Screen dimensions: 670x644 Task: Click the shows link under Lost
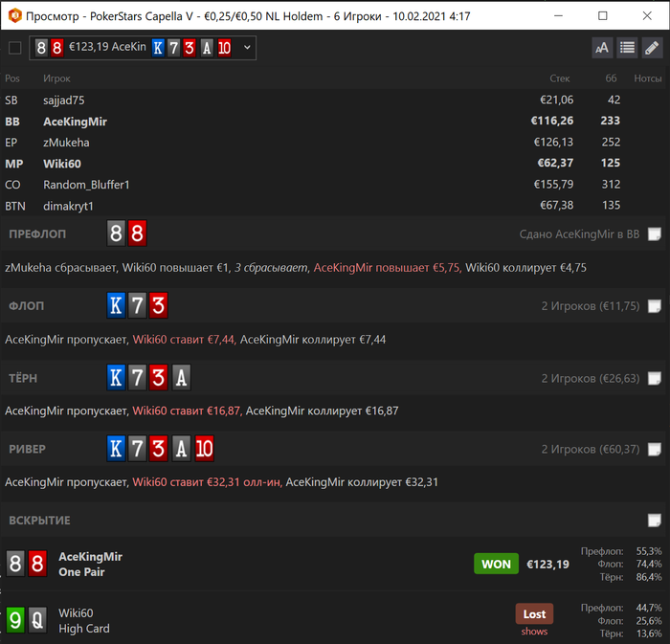click(x=534, y=632)
